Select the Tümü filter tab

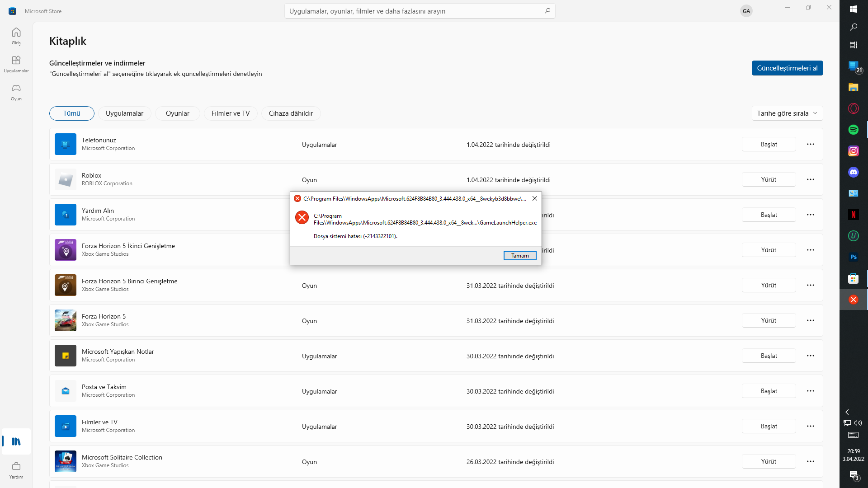(x=72, y=113)
